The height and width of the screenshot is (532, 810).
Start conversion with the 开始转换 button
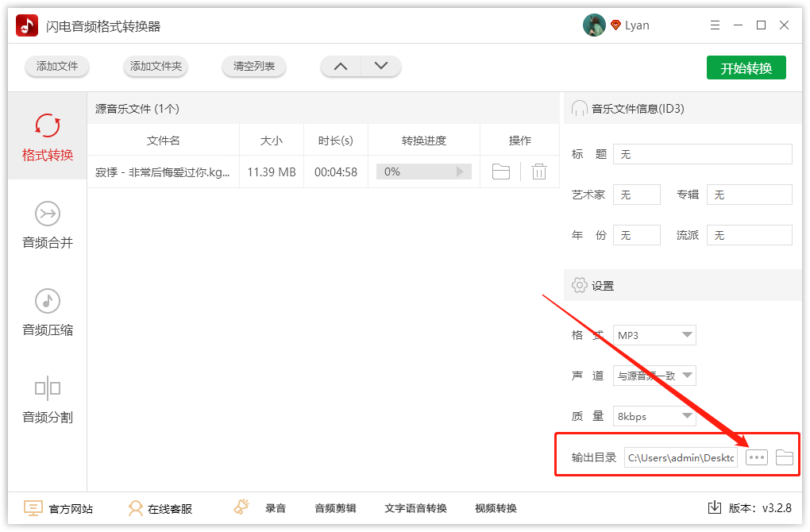746,67
